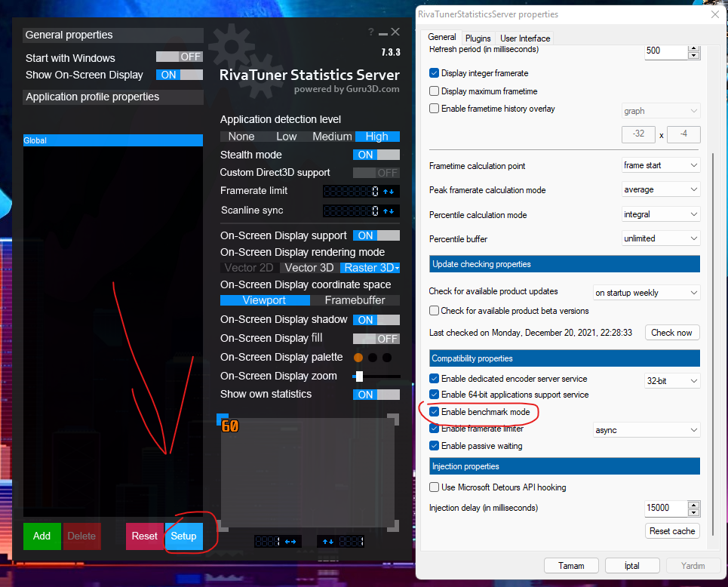The width and height of the screenshot is (728, 587).
Task: Select Framebuffer coordinate space
Action: [x=355, y=300]
